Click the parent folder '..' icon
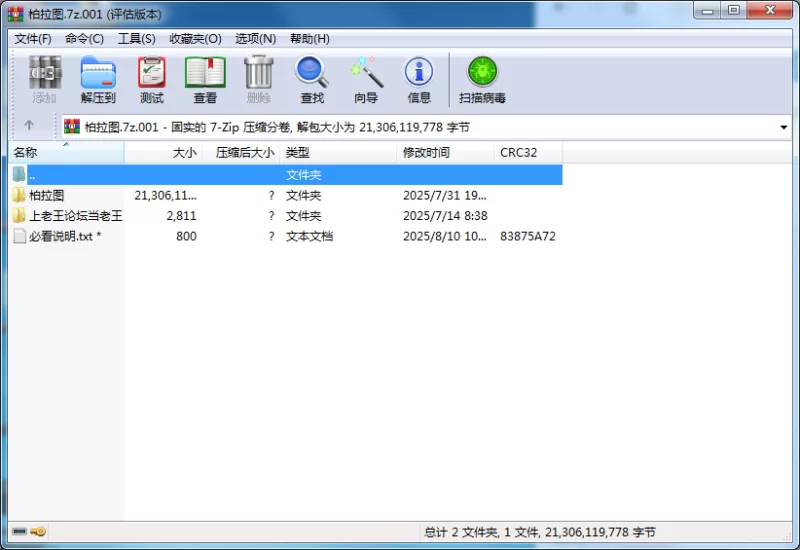This screenshot has height=550, width=800. pyautogui.click(x=19, y=174)
